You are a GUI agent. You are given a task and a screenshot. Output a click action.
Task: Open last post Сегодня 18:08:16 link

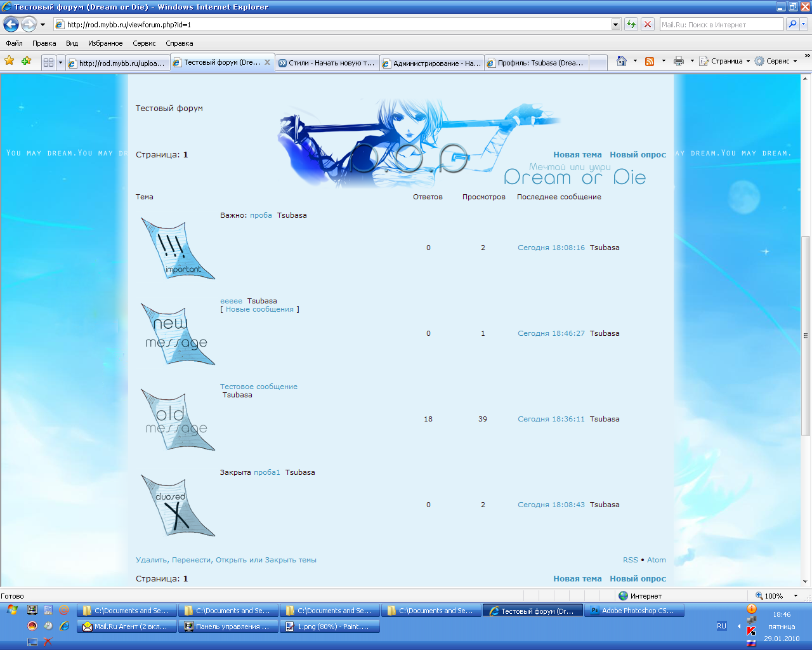click(x=551, y=248)
